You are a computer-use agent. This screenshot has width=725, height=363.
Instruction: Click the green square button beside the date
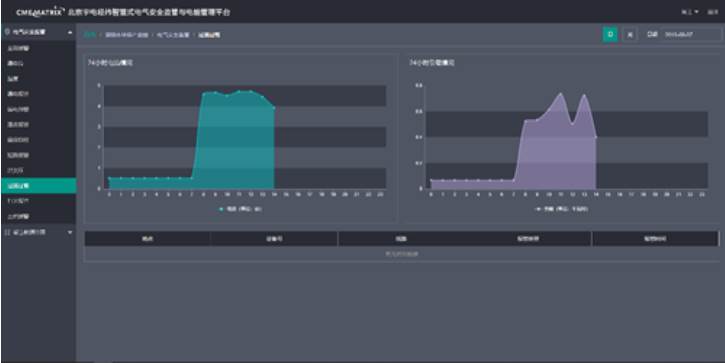(610, 34)
